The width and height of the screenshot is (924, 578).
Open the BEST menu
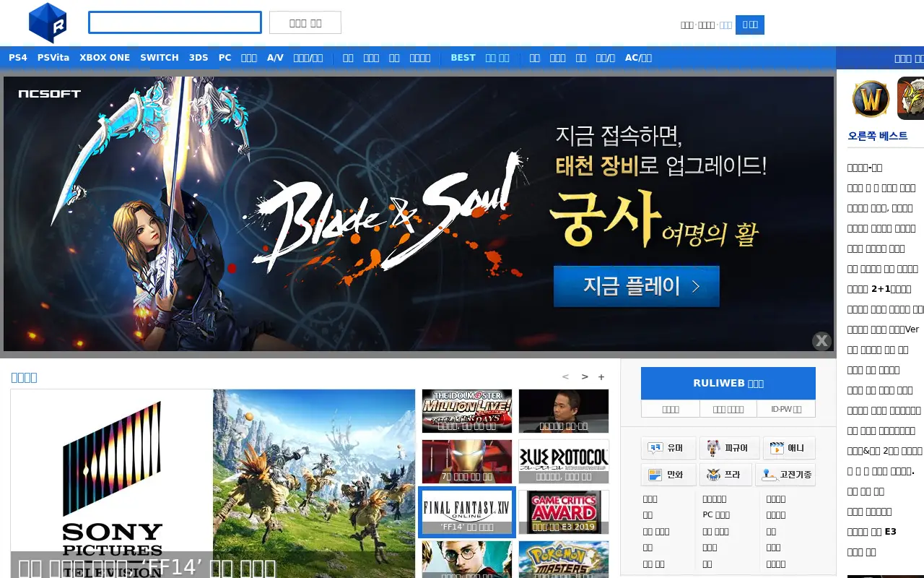(x=463, y=58)
